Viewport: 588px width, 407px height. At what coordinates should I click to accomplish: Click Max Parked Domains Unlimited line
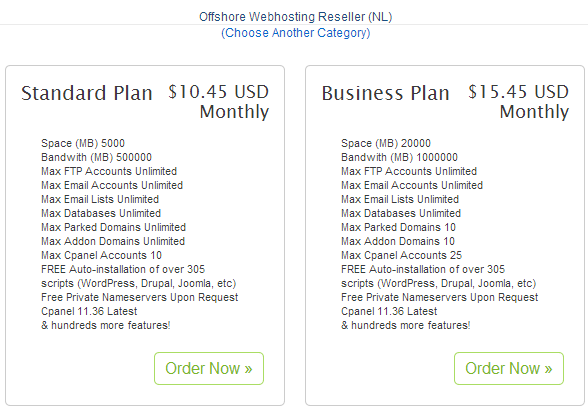pos(114,227)
